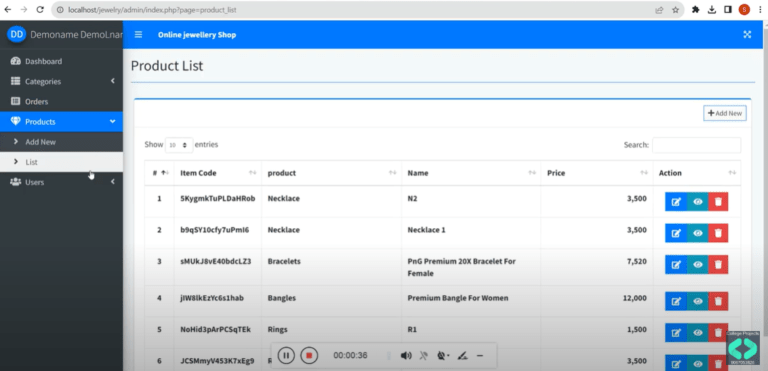Image resolution: width=768 pixels, height=371 pixels.
Task: Toggle recorder webcam off icon
Action: coord(443,355)
